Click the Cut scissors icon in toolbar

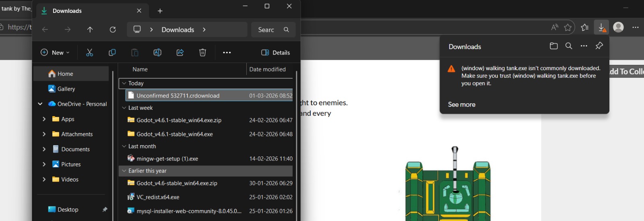(89, 52)
